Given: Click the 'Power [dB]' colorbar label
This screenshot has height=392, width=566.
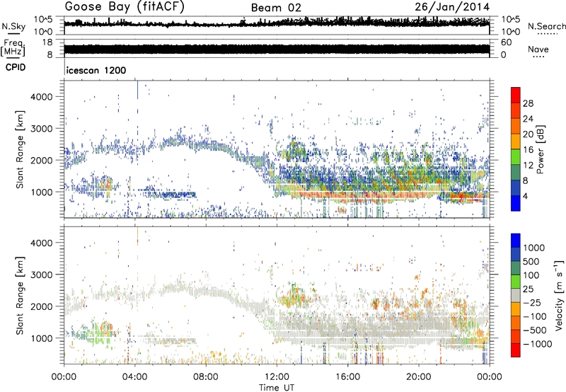Looking at the screenshot, I should coord(540,150).
